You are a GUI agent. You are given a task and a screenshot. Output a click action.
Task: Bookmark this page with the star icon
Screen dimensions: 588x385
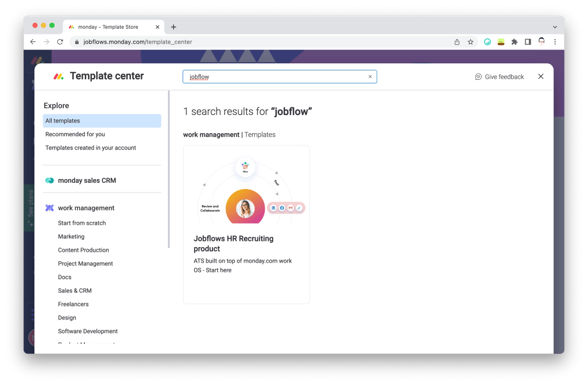pos(470,41)
